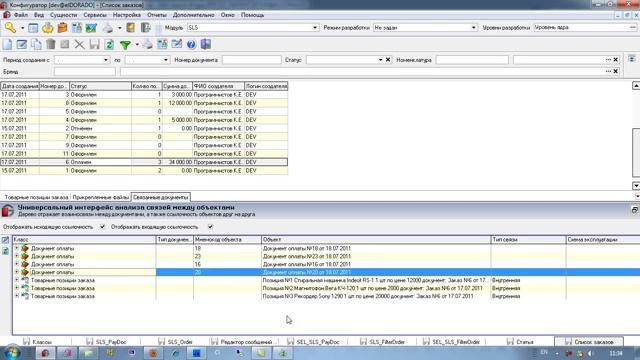The height and width of the screenshot is (360, 640).
Task: Click the exit door icon in the top toolbar
Action: (x=146, y=28)
